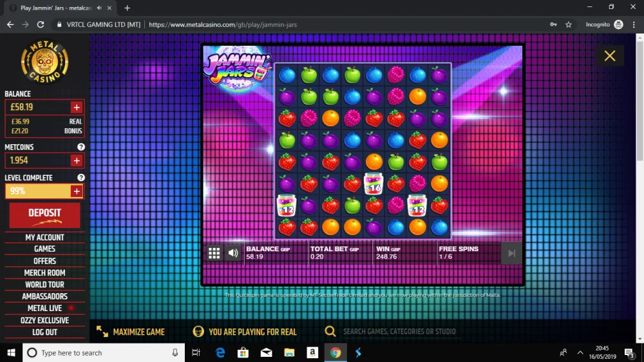
Task: Open the Merch Room menu item
Action: (45, 273)
